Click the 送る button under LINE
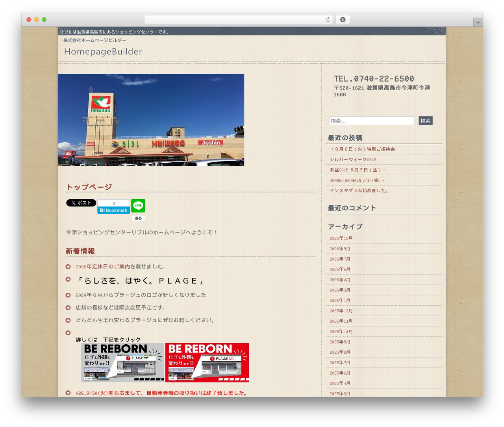The image size is (504, 427). pyautogui.click(x=138, y=218)
